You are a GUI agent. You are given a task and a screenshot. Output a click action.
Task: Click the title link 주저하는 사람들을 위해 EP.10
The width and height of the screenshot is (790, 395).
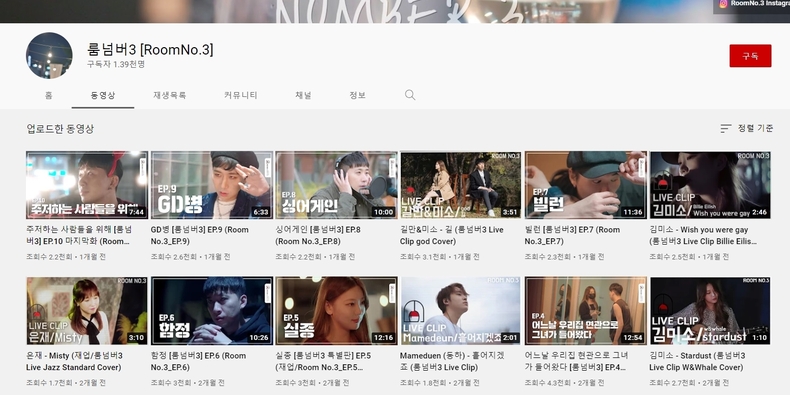pyautogui.click(x=79, y=236)
